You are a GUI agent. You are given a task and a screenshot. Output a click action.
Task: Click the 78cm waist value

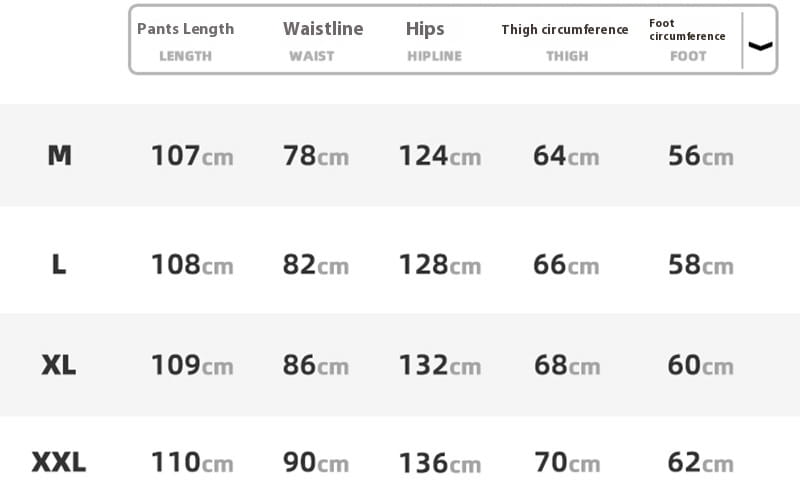[316, 156]
